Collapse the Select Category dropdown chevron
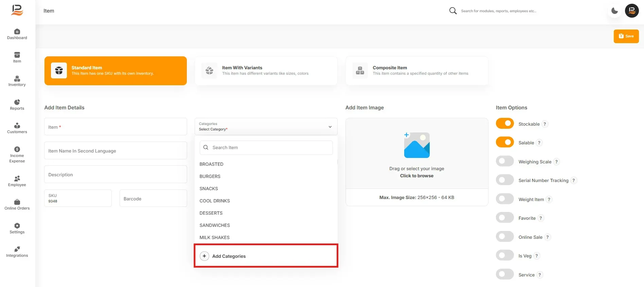Viewport: 644px width, 287px height. (330, 127)
